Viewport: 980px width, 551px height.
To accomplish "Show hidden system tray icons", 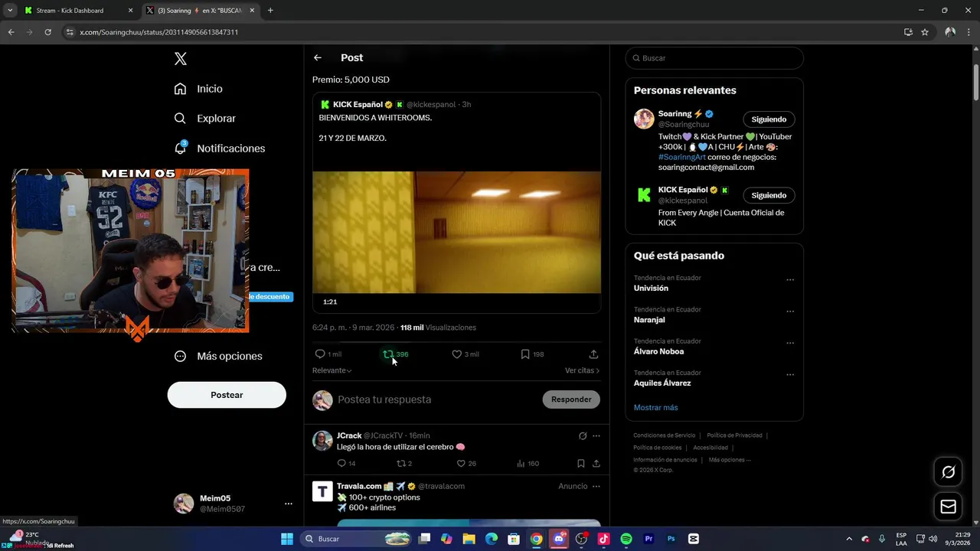I will [x=848, y=539].
